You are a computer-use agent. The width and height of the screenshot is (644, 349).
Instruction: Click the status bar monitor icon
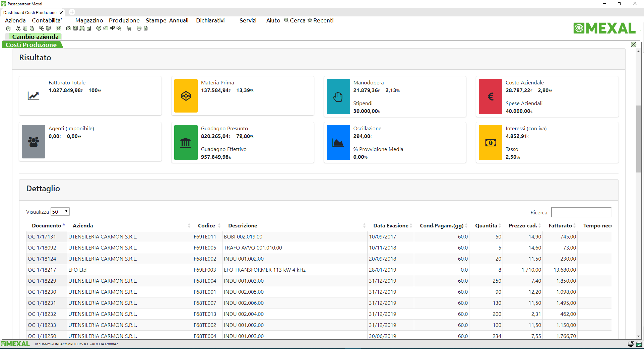pyautogui.click(x=631, y=344)
